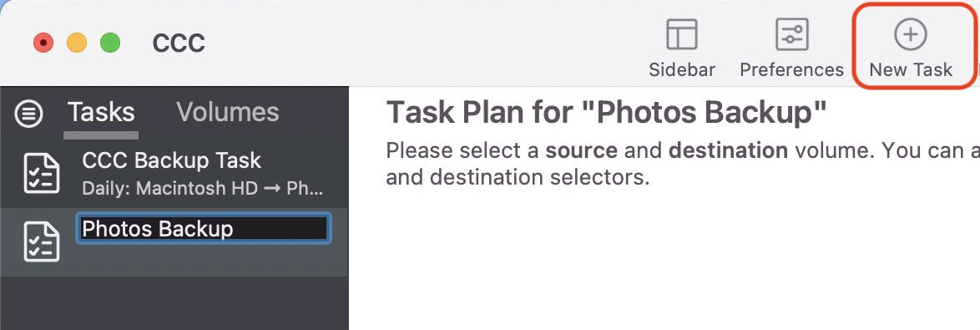Viewport: 980px width, 330px height.
Task: Close the CCC window with red button
Action: point(43,43)
